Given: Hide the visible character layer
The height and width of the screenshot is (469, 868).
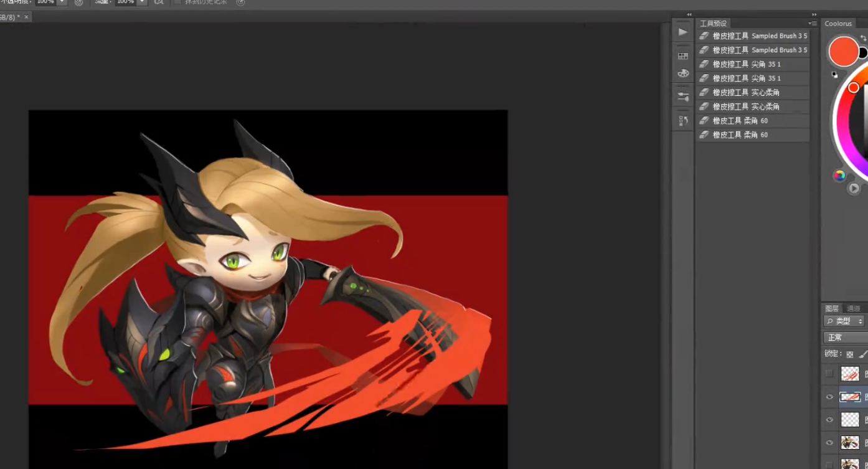Looking at the screenshot, I should point(829,443).
